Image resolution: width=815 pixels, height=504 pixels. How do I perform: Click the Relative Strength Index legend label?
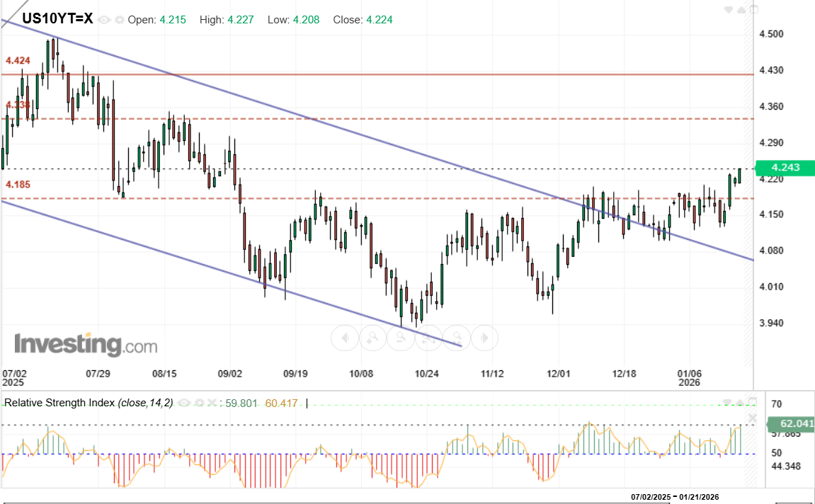point(59,403)
